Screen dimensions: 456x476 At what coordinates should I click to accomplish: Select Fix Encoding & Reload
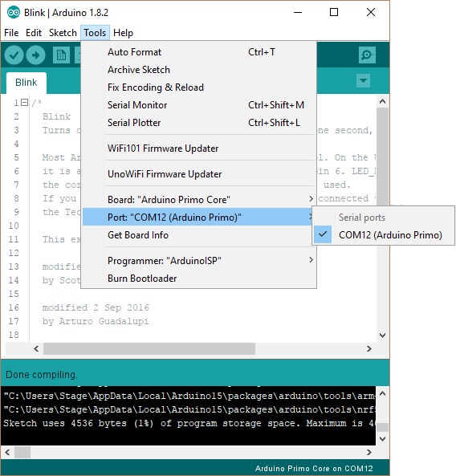(x=199, y=87)
